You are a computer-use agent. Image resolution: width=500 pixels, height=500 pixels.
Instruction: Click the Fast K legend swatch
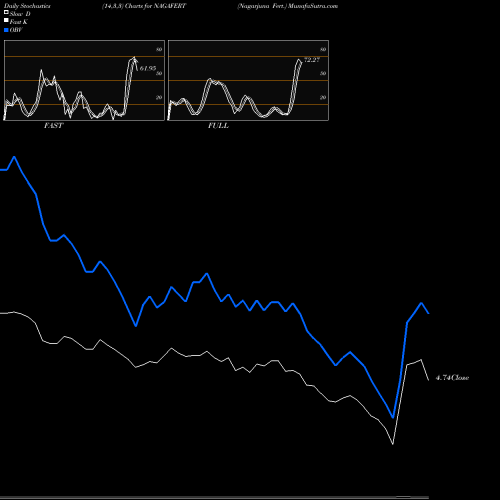point(6,20)
